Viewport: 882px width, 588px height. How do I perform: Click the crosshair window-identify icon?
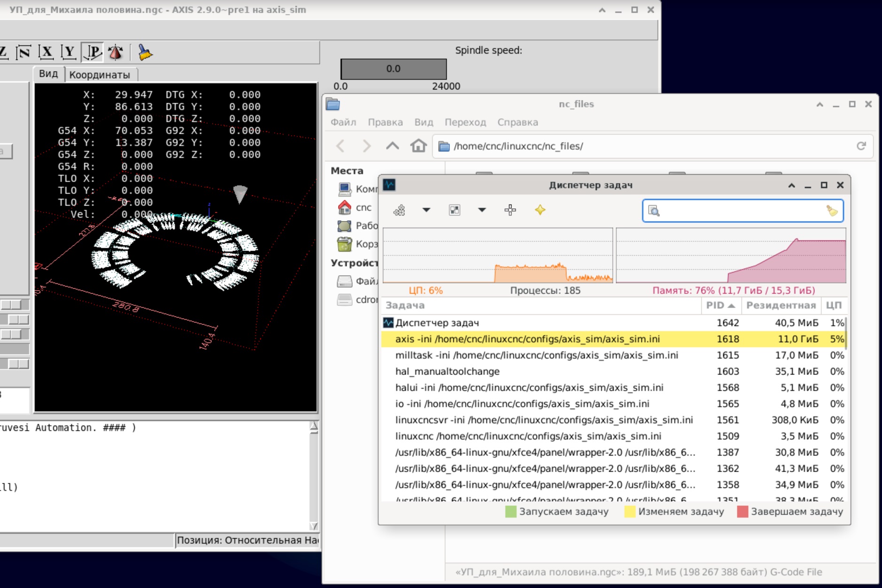510,210
